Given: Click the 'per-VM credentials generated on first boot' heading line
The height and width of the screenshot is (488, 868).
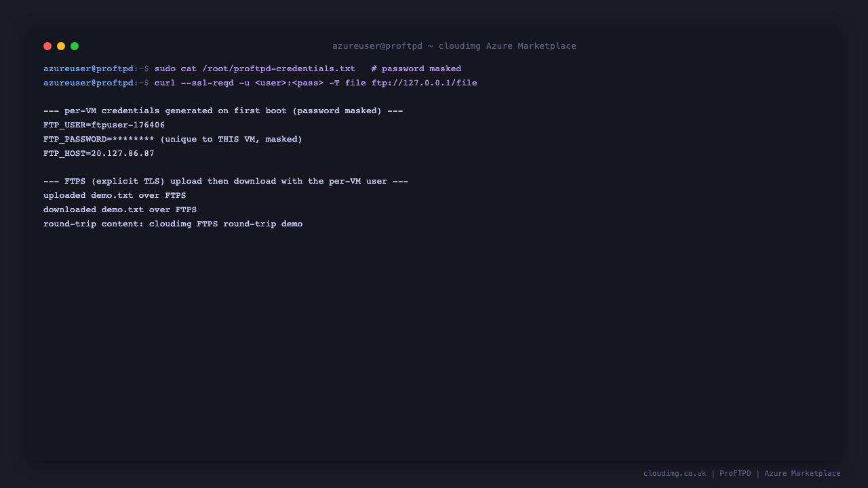Looking at the screenshot, I should tap(223, 111).
